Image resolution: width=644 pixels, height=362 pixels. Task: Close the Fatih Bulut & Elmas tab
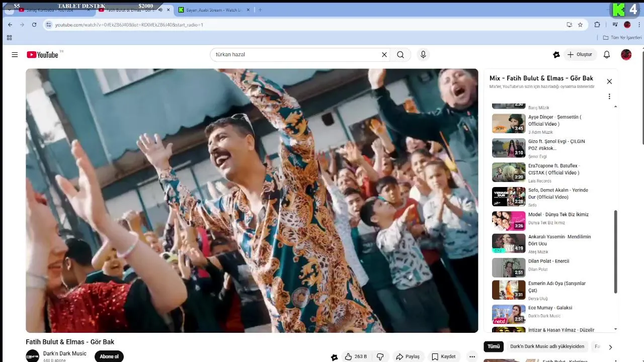(169, 10)
